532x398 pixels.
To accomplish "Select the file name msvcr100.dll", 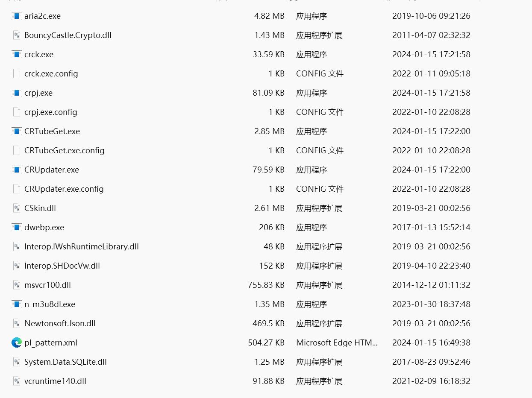I will coord(47,285).
